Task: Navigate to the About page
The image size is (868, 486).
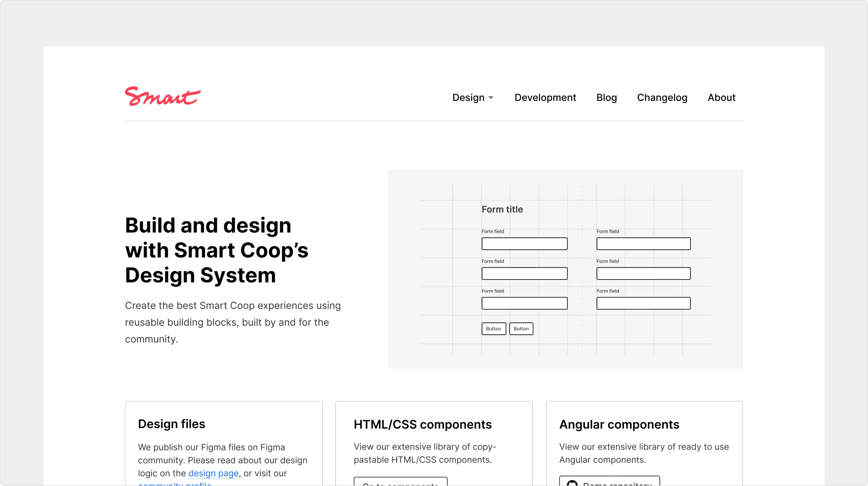Action: click(721, 98)
